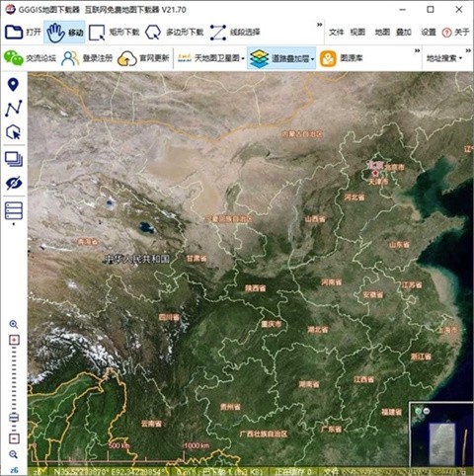Open the list panel icon in sidebar
Screen dimensions: 474x476
14,210
